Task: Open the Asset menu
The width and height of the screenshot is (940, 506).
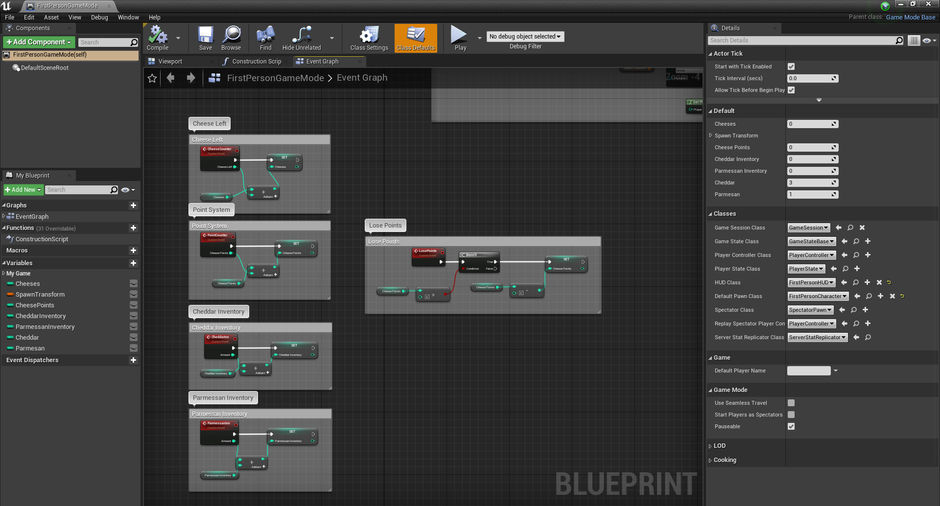Action: click(52, 17)
